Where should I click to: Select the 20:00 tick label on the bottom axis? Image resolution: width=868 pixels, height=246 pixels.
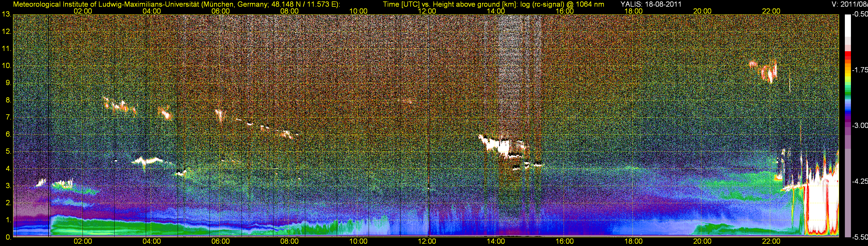(x=702, y=241)
